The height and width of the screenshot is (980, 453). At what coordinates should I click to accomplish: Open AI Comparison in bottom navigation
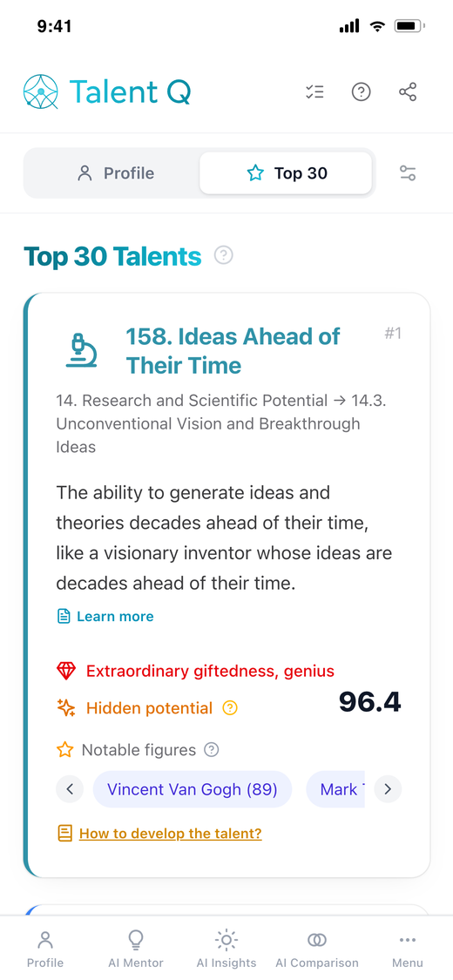pos(317,949)
